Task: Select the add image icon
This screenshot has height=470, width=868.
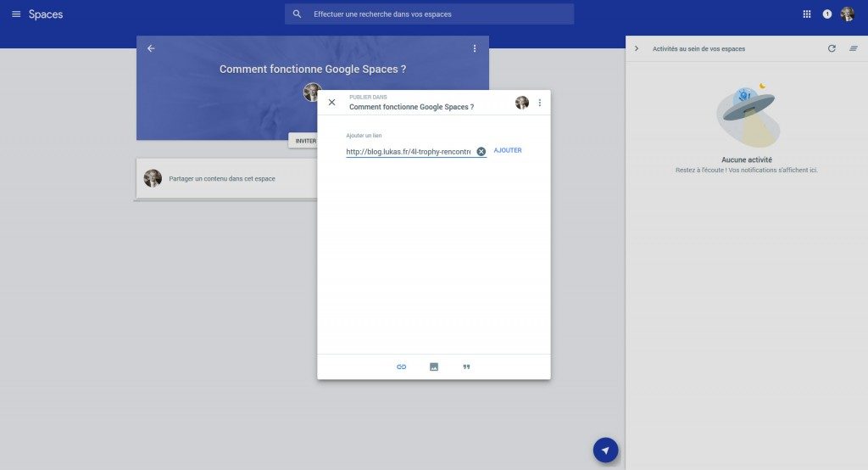Action: 434,366
